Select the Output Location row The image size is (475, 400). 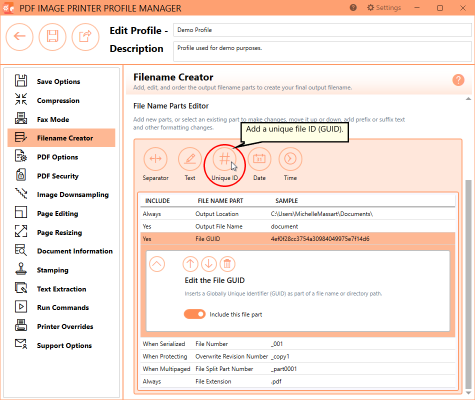tap(298, 214)
